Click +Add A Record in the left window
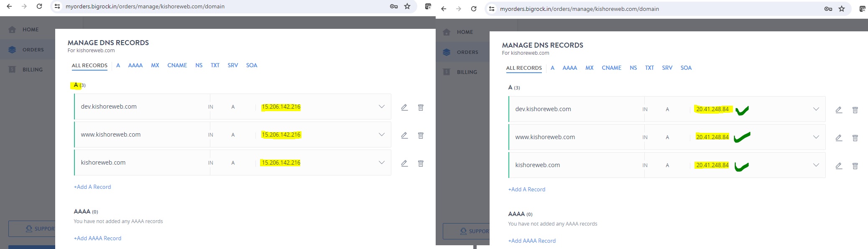This screenshot has width=868, height=249. point(92,187)
